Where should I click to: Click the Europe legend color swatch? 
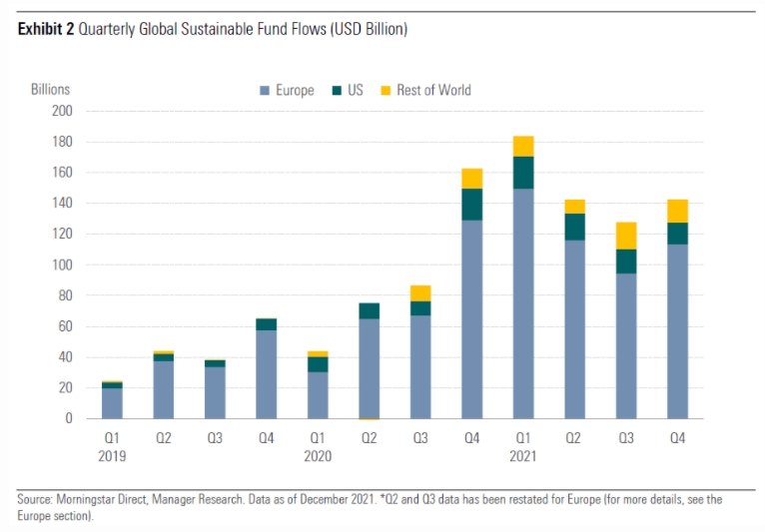click(265, 91)
